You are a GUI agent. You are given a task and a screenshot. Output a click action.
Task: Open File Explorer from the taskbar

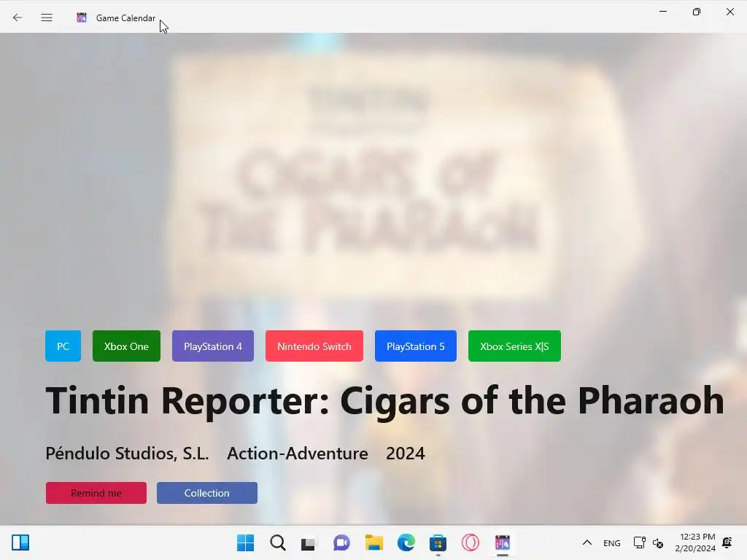pos(374,542)
